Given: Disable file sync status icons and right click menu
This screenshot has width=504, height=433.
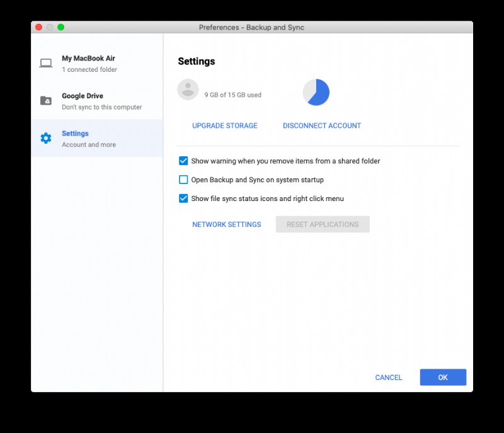Looking at the screenshot, I should point(183,198).
